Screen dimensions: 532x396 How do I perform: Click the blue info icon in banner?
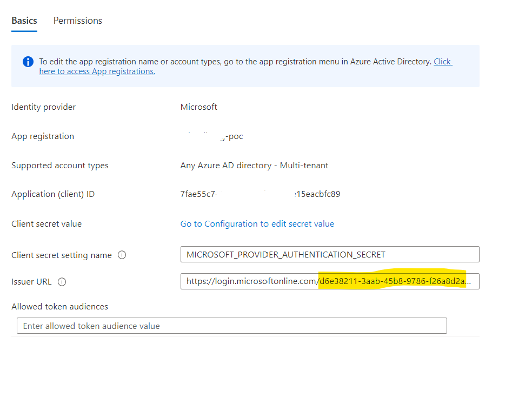pos(28,62)
